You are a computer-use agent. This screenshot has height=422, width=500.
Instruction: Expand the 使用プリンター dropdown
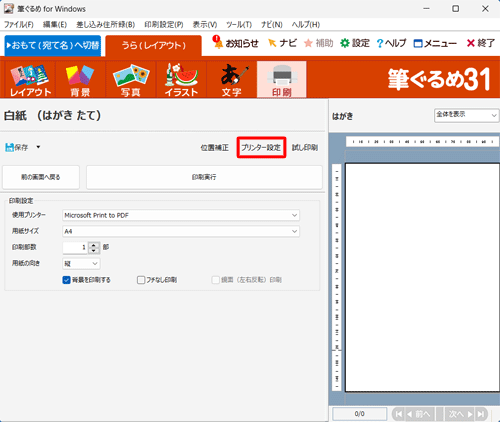181,215
